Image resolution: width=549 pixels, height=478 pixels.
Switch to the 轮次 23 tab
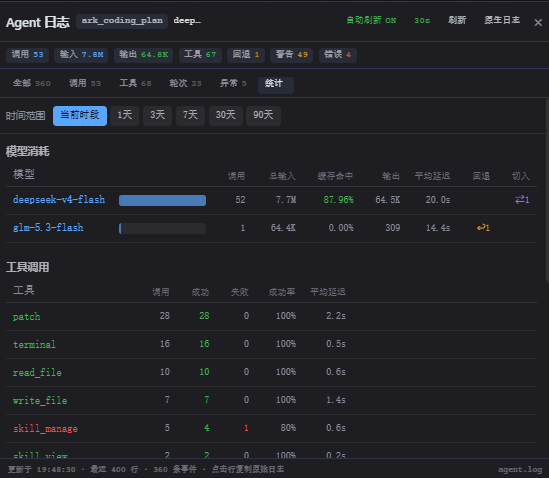tap(185, 84)
